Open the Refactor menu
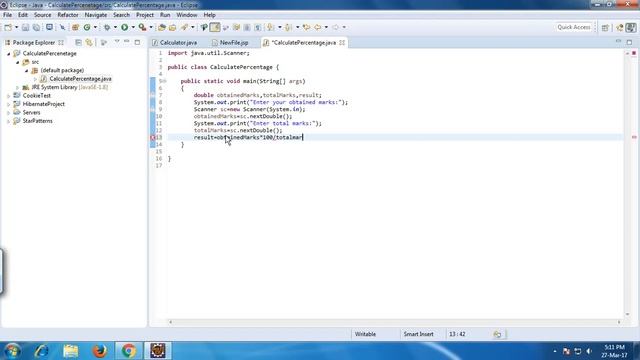The width and height of the screenshot is (640, 360). [68, 15]
